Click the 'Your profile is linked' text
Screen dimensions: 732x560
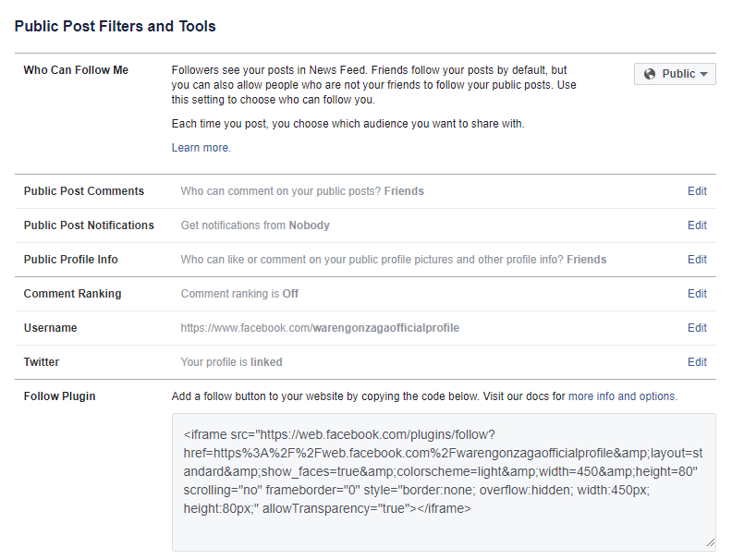click(x=231, y=362)
